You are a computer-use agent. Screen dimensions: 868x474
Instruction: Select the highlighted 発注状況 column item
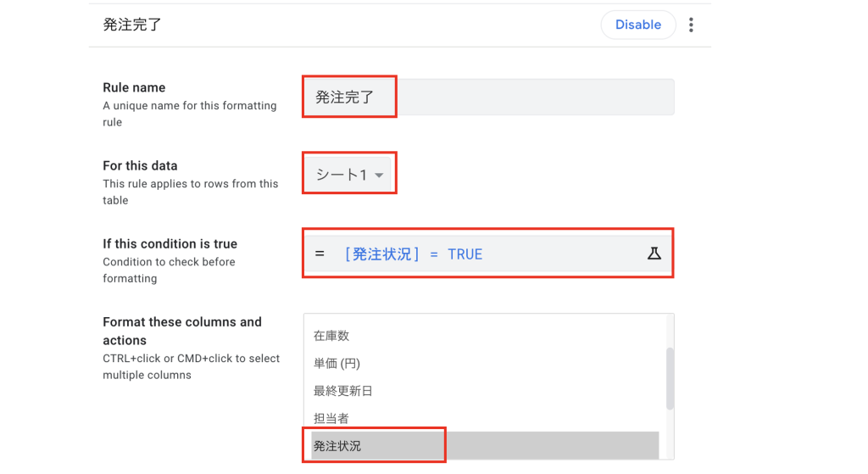pyautogui.click(x=337, y=445)
